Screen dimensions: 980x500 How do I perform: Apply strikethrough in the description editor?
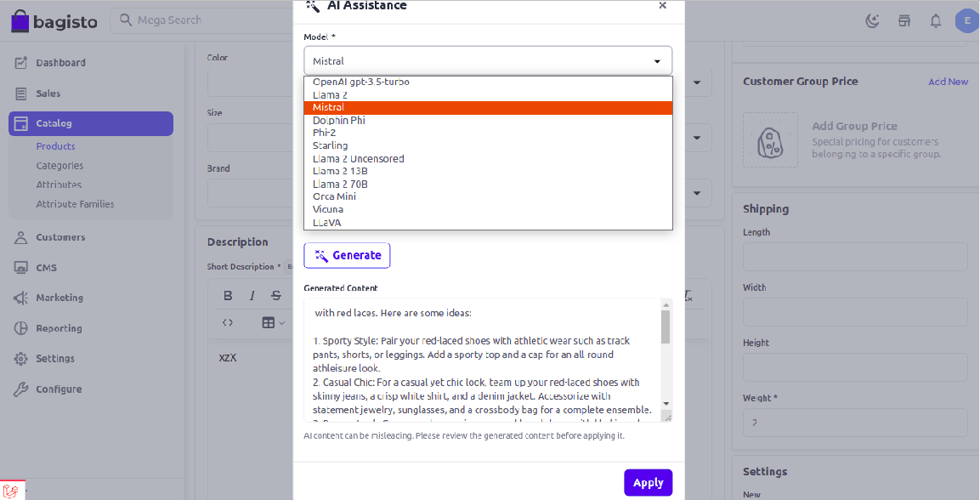(275, 295)
